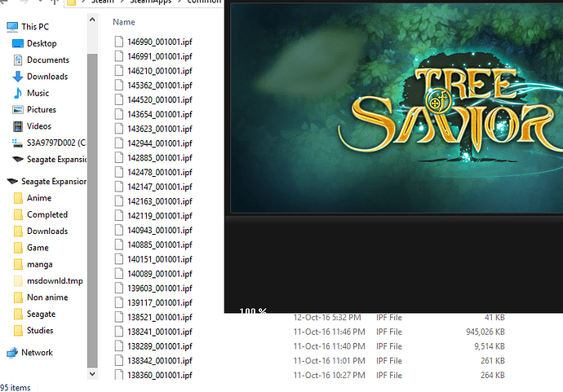Click the blue-arrow Downloads icon under This PC
Viewport: 563px width, 392px height.
point(18,77)
